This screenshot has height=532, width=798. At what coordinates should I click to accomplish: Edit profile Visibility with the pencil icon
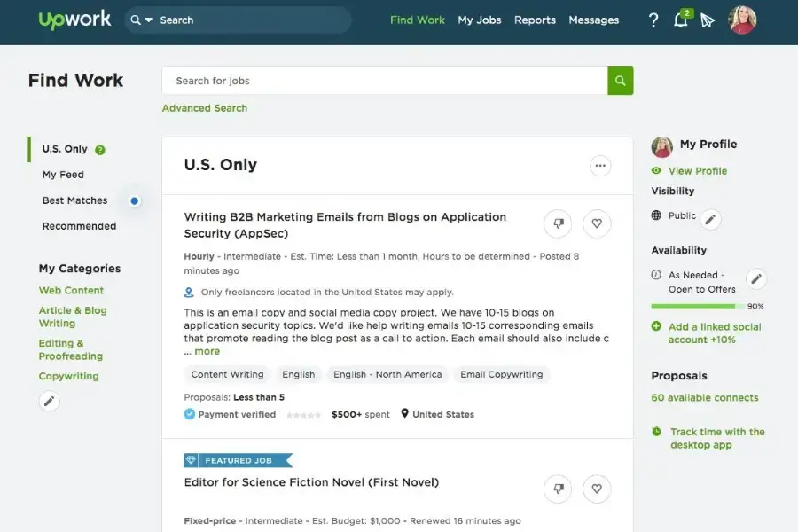[x=710, y=219]
